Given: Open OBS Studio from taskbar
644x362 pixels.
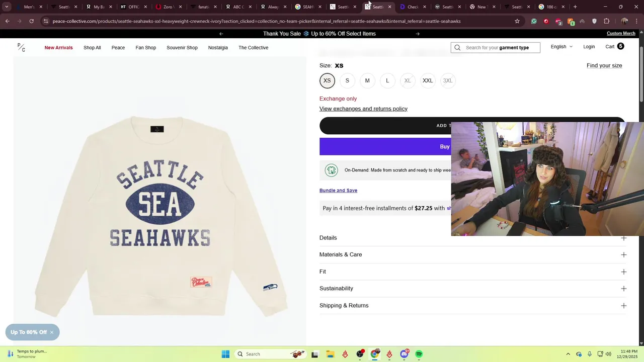Looking at the screenshot, I should click(x=360, y=354).
